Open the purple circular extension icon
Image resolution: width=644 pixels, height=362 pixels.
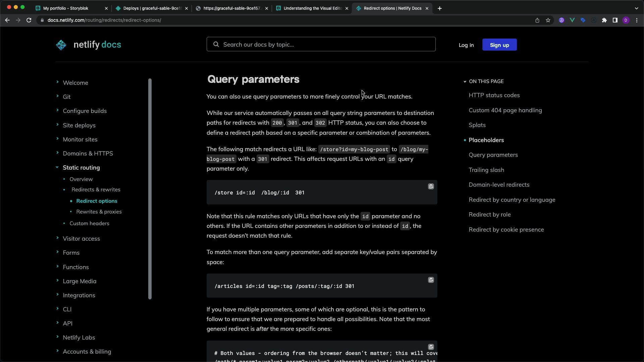561,20
